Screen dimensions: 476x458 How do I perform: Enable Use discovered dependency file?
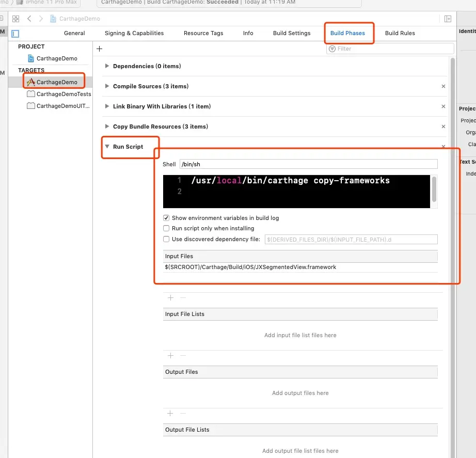point(166,239)
